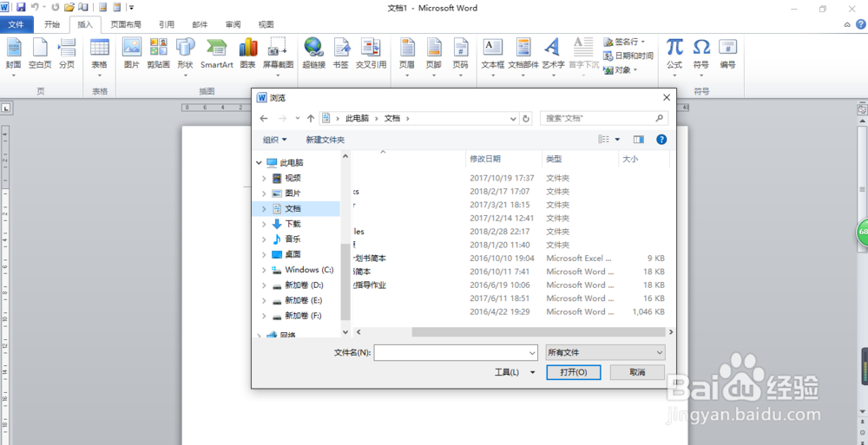Open the shapes (形状) gallery
The height and width of the screenshot is (445, 868).
point(186,56)
